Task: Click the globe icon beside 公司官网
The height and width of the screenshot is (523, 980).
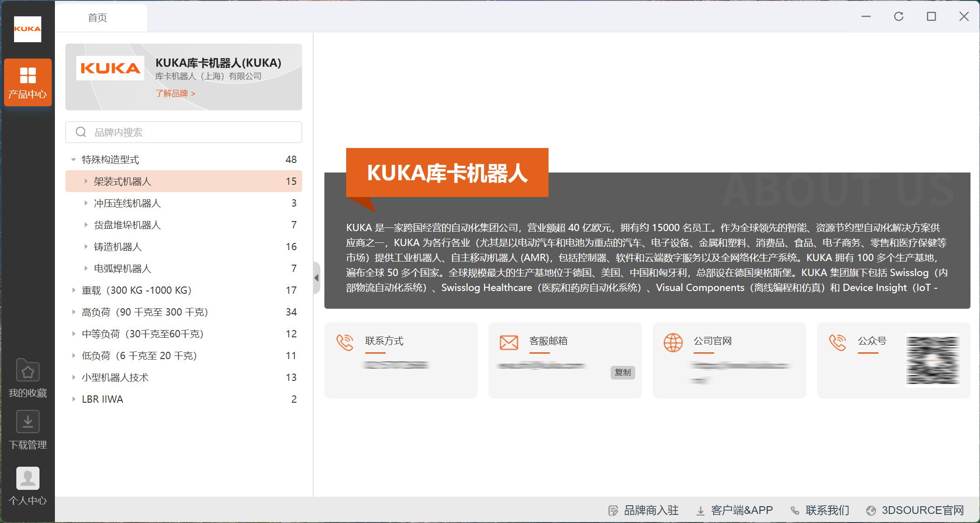Action: tap(673, 342)
